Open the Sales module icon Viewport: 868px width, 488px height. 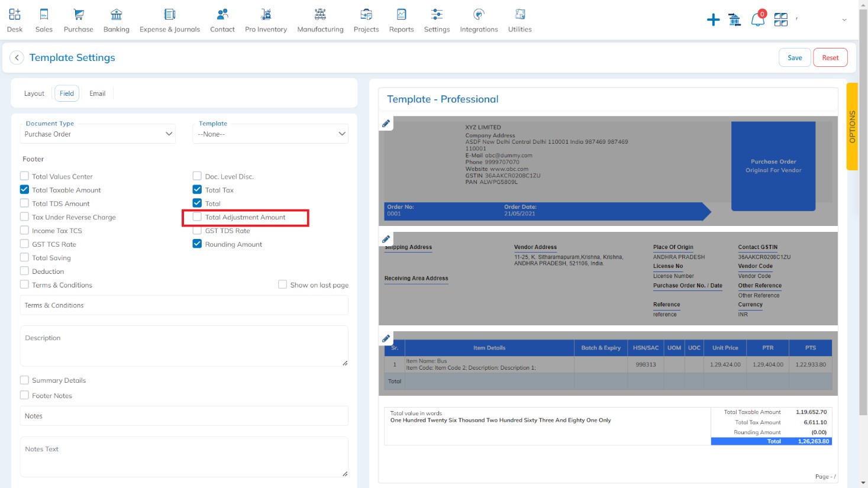[44, 14]
